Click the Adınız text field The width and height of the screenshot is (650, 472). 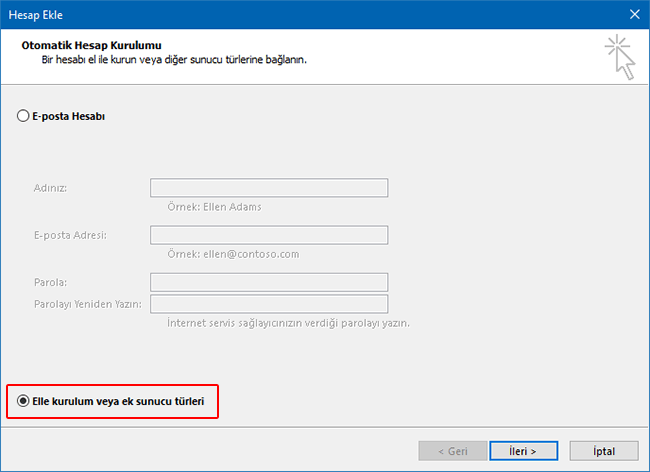click(x=268, y=188)
